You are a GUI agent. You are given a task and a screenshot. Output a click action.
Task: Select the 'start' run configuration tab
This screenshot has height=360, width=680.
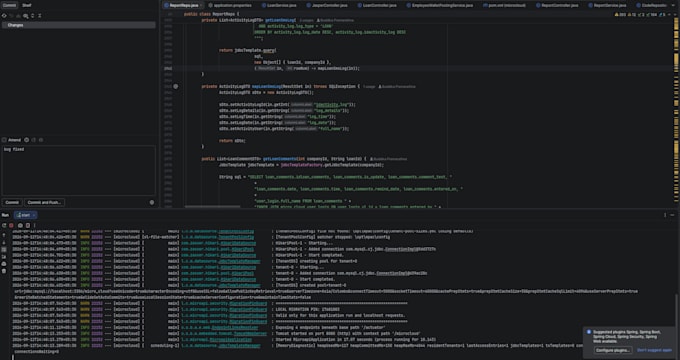(x=25, y=215)
